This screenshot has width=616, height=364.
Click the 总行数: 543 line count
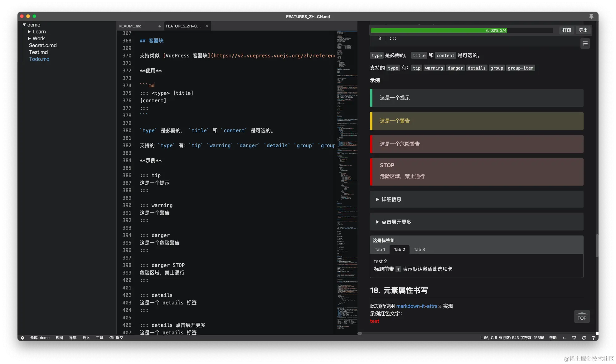(x=509, y=337)
